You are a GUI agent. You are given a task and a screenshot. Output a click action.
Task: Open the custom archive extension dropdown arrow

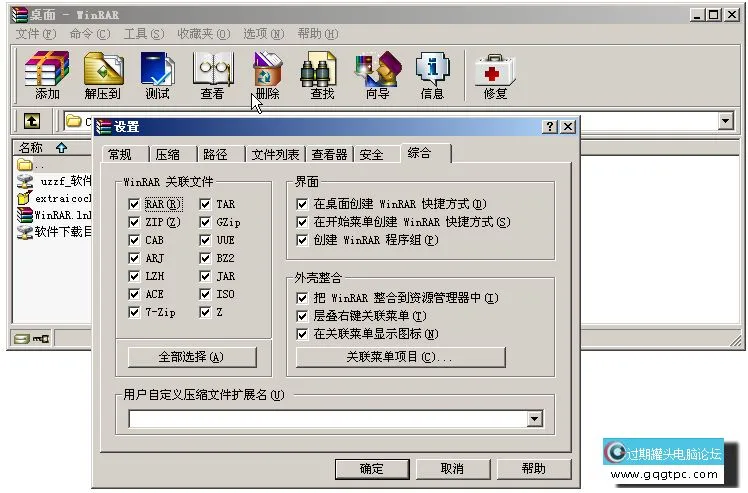coord(535,419)
